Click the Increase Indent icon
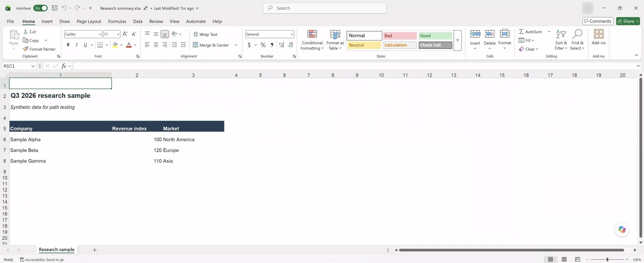 (x=183, y=45)
